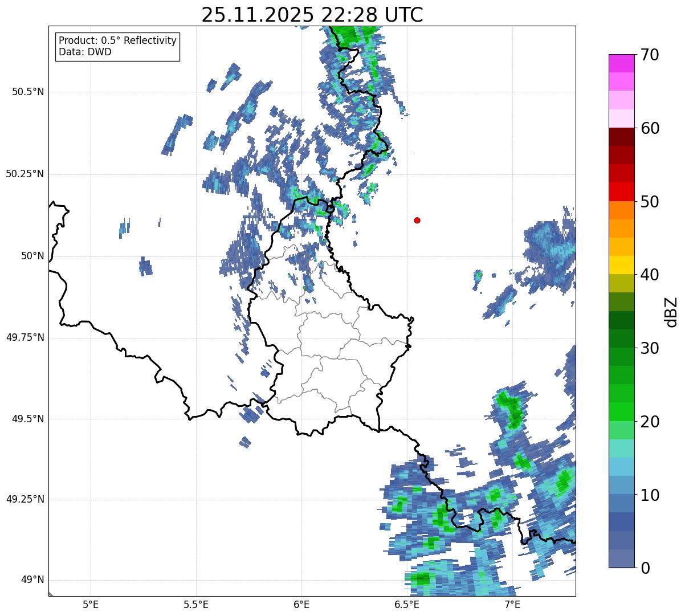Click the '7°E' longitude label
The image size is (685, 616).
pos(512,605)
